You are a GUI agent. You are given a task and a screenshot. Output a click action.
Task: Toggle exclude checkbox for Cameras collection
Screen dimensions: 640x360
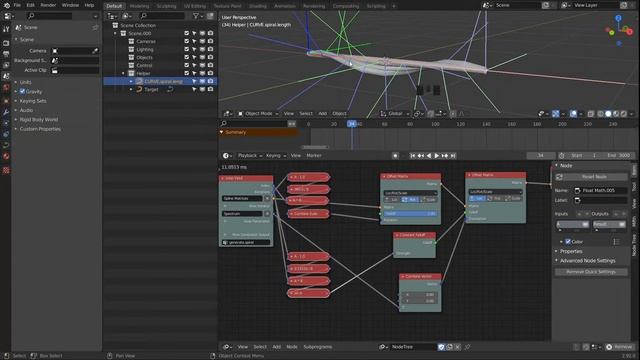tap(187, 41)
